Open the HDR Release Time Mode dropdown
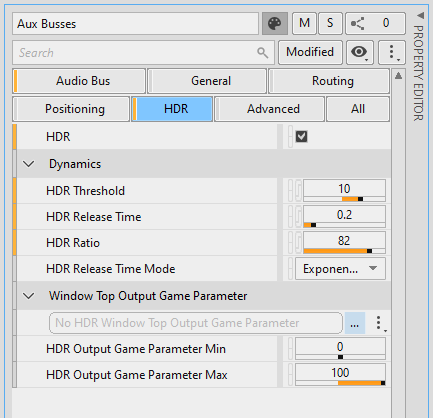Image resolution: width=433 pixels, height=418 pixels. pyautogui.click(x=340, y=269)
